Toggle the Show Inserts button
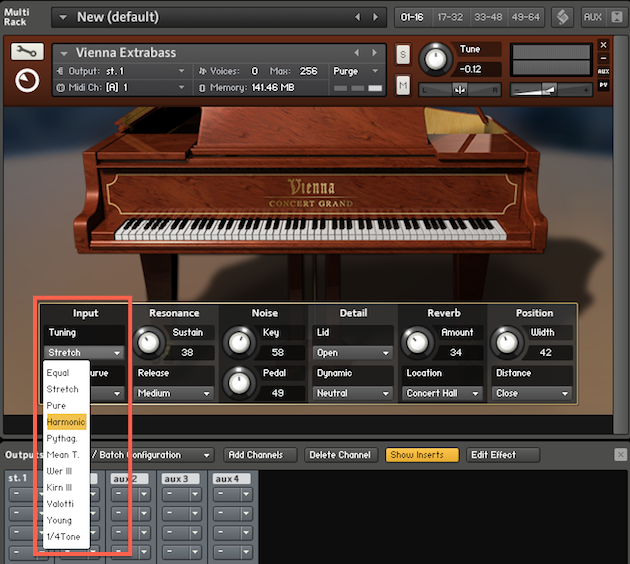Image resolution: width=630 pixels, height=564 pixels. tap(422, 455)
